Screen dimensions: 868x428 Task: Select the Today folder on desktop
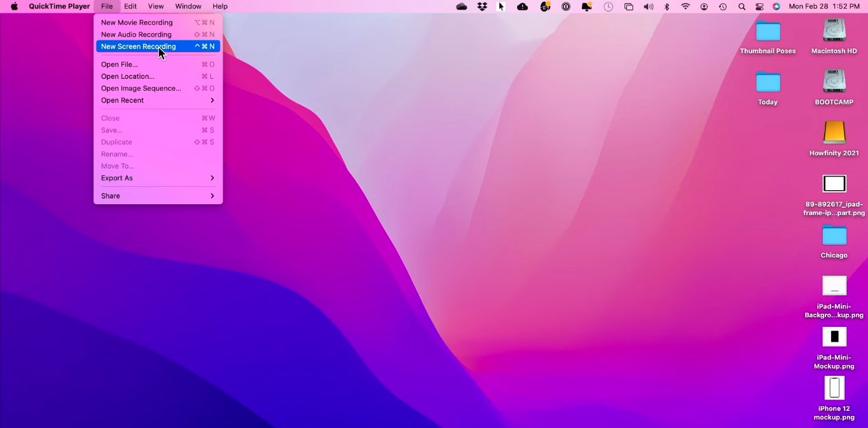click(x=768, y=88)
